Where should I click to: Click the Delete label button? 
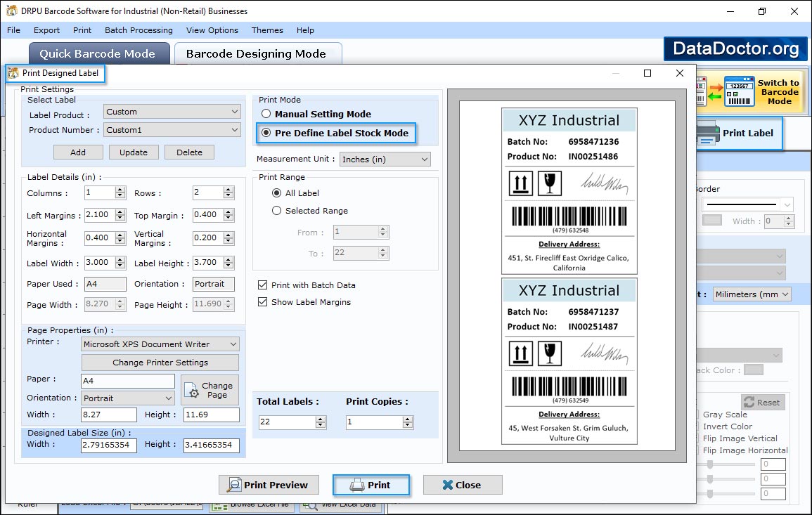coord(189,152)
